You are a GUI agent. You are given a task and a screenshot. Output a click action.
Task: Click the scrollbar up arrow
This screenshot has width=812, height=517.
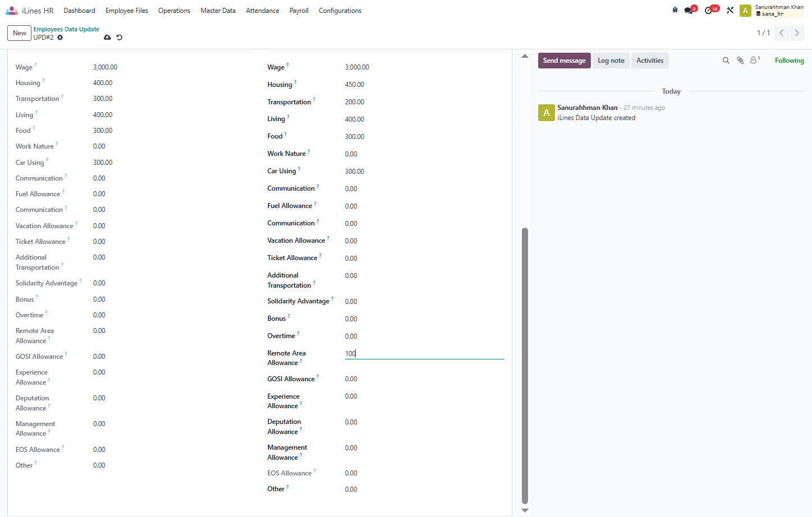525,56
